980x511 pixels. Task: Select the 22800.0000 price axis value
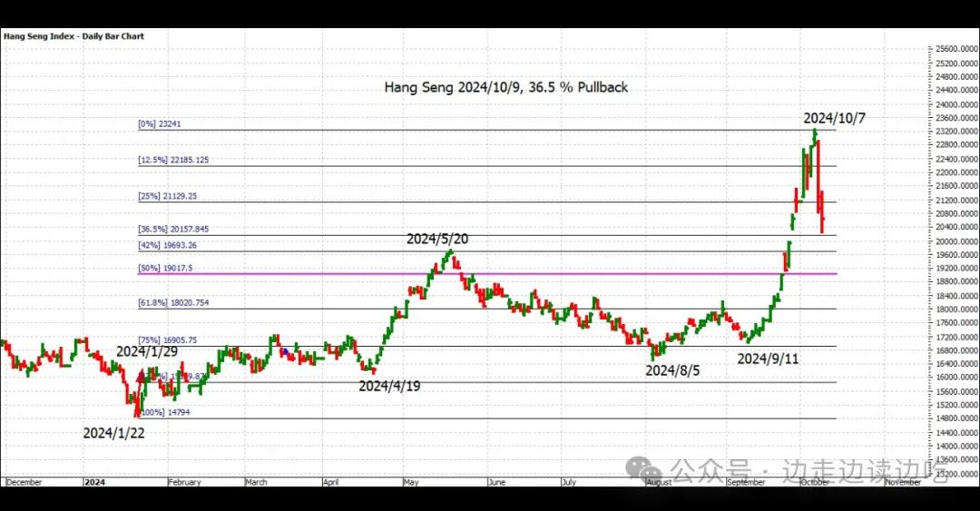[957, 144]
